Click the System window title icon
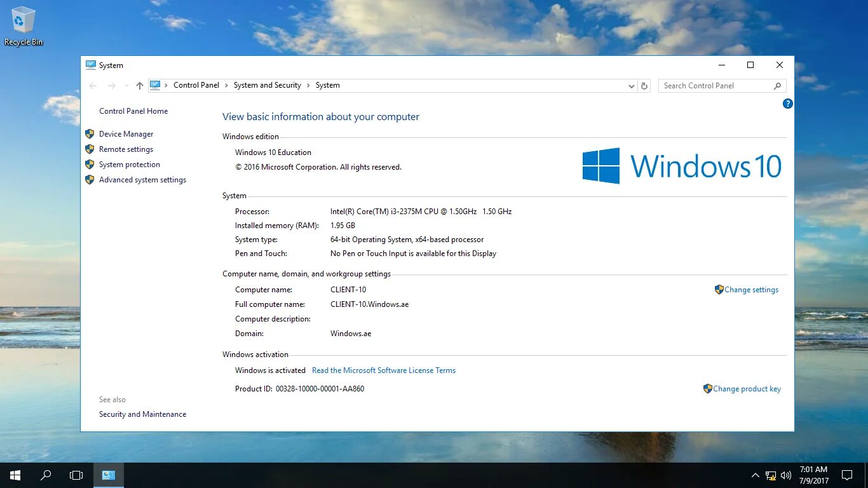The image size is (868, 488). tap(91, 65)
